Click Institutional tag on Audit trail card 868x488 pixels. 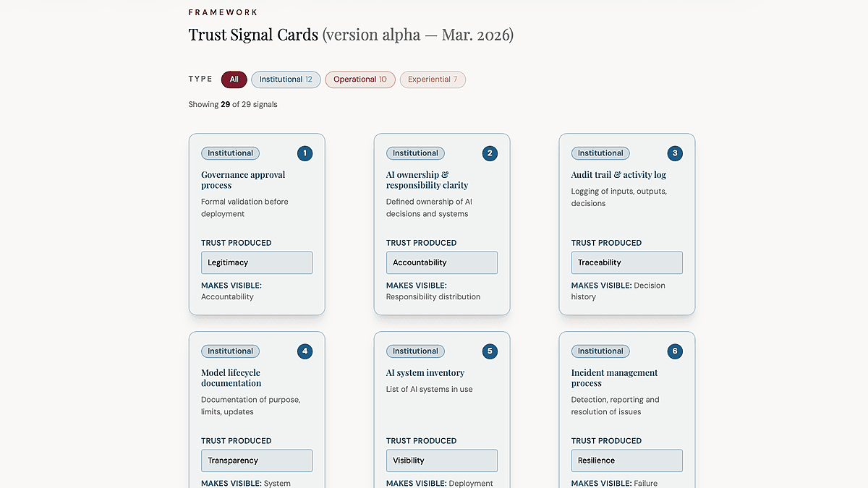click(600, 153)
